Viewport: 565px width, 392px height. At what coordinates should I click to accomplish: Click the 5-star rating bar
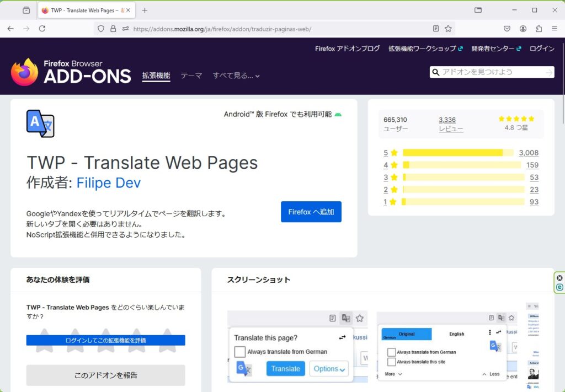457,153
